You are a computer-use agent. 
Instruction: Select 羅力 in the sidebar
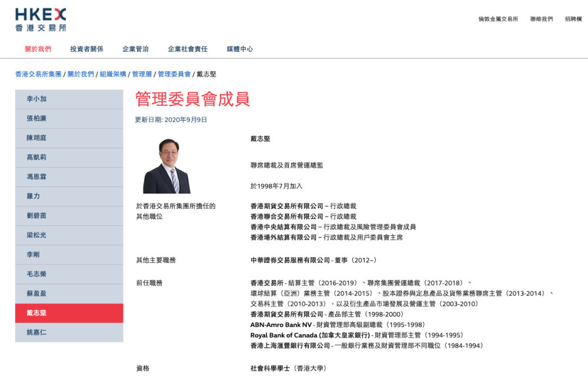[x=69, y=197]
